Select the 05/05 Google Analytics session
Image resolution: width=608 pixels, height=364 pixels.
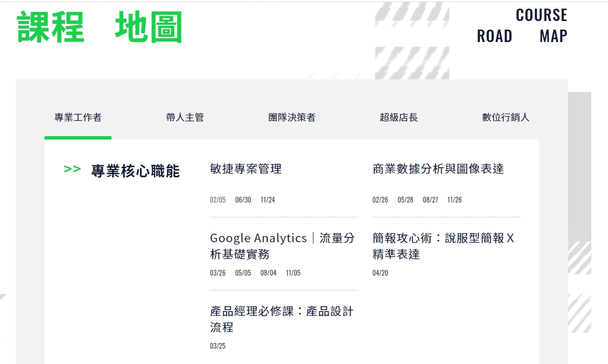tap(243, 273)
